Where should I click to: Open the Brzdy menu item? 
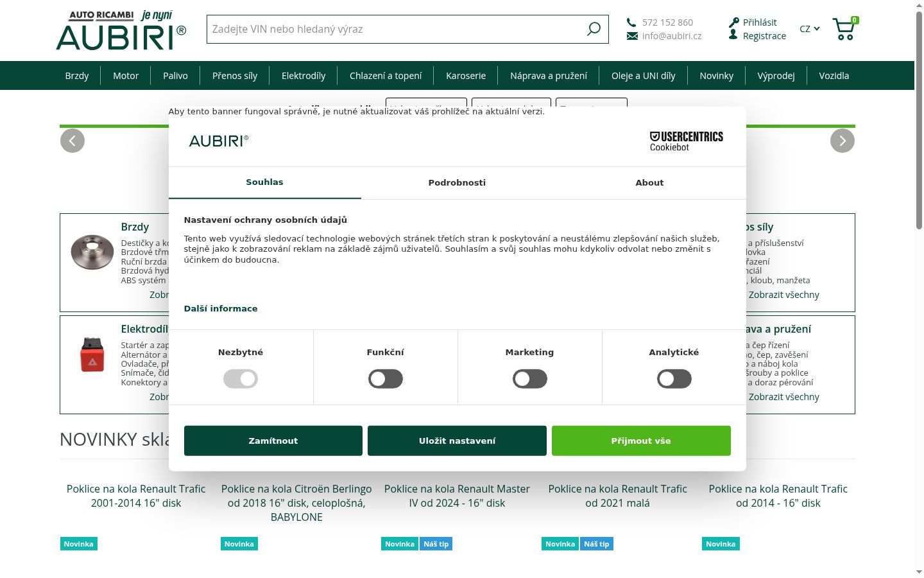(77, 76)
